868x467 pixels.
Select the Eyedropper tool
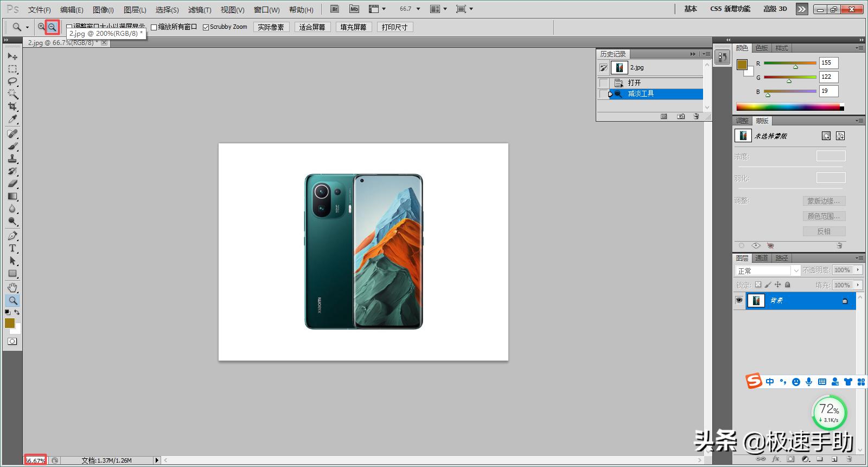(12, 119)
